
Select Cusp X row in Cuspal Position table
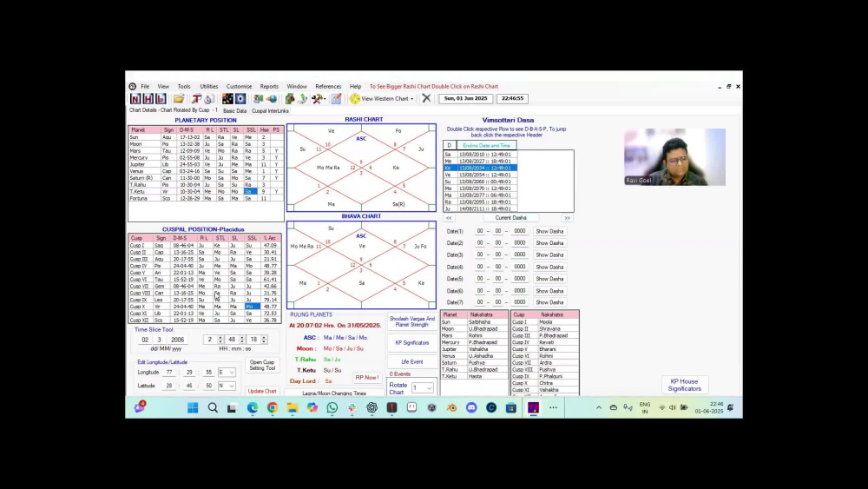coord(204,307)
